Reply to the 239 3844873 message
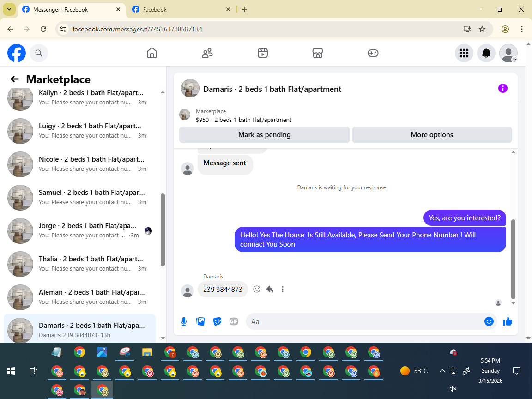 point(270,289)
